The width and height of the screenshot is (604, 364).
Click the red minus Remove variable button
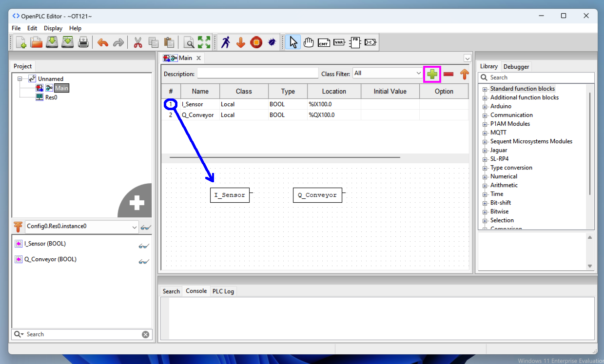(x=448, y=74)
